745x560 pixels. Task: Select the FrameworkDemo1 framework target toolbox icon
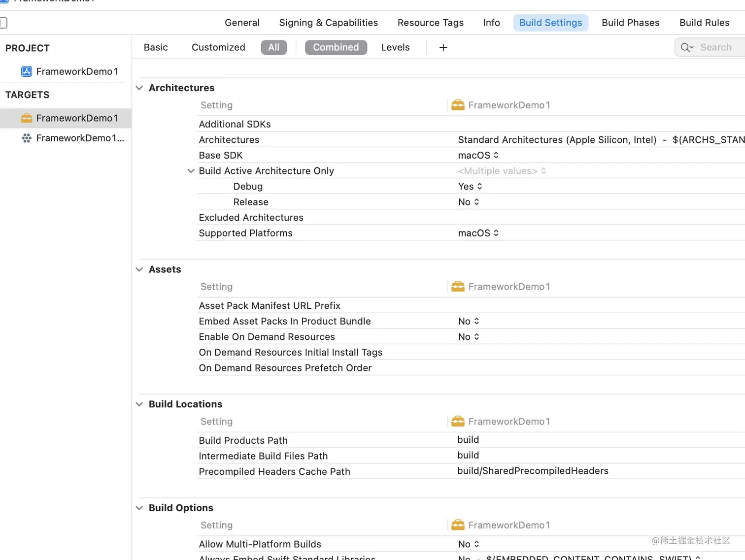click(27, 118)
